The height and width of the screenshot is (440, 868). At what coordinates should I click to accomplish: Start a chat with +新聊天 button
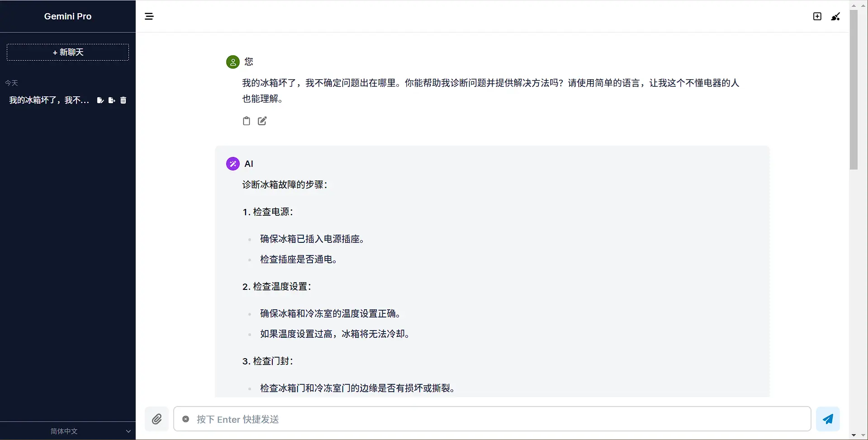click(x=68, y=52)
